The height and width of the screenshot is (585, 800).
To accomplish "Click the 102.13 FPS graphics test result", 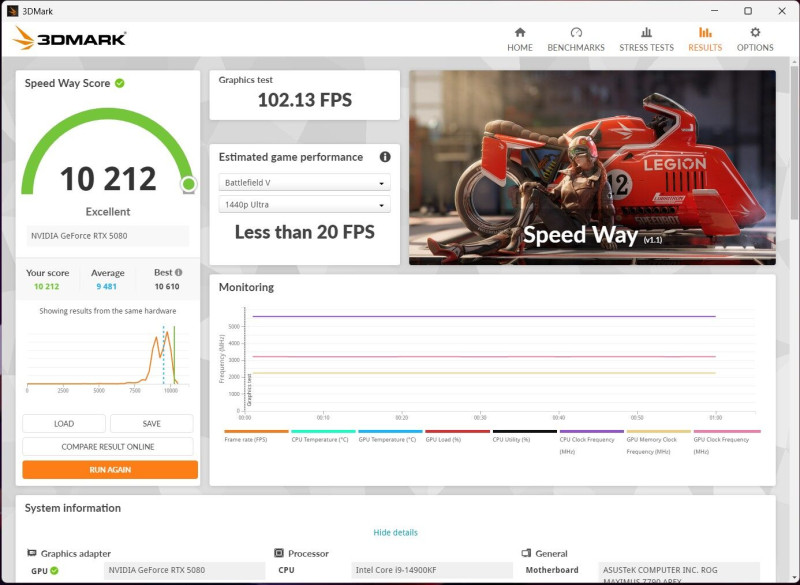I will coord(305,100).
